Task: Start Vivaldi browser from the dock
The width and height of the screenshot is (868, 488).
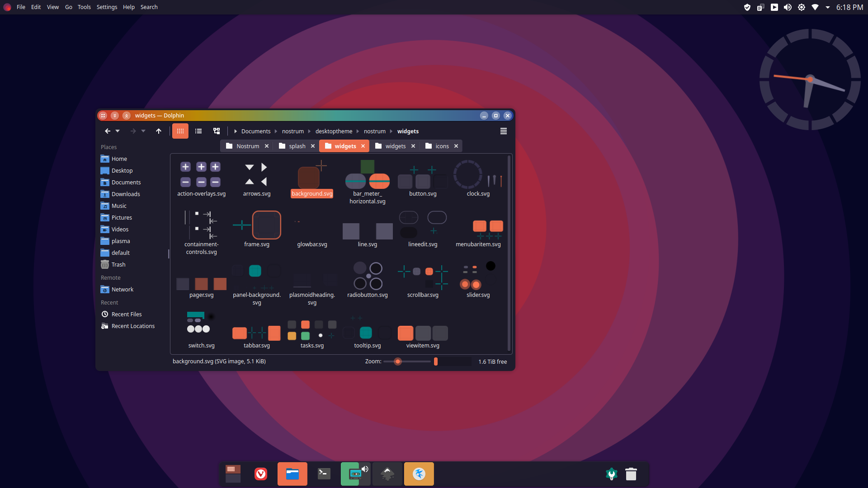Action: [x=261, y=474]
